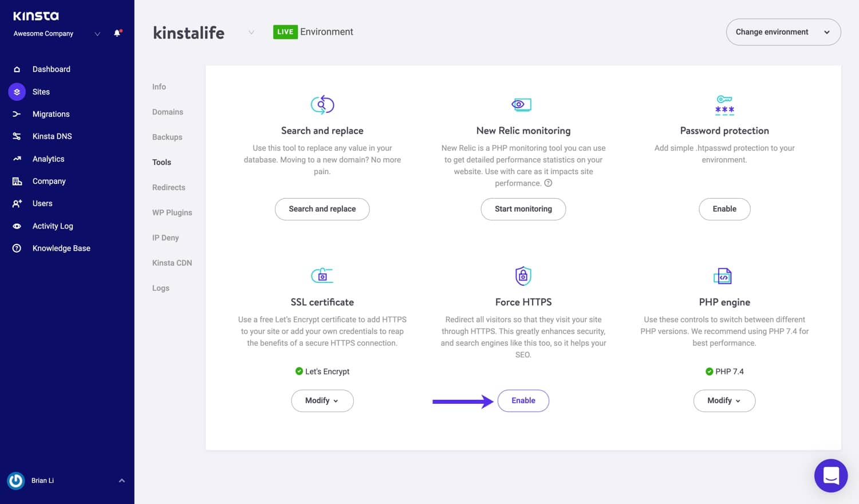Expand the Awesome Company switcher
The height and width of the screenshot is (504, 859).
click(x=97, y=34)
